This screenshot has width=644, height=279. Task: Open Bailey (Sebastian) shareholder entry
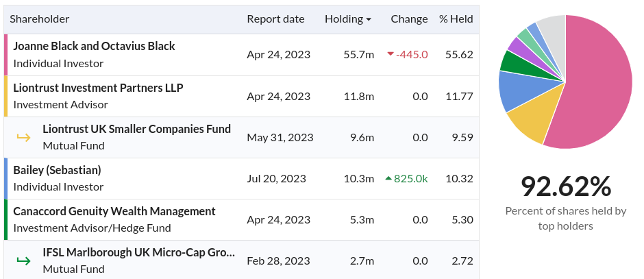57,170
